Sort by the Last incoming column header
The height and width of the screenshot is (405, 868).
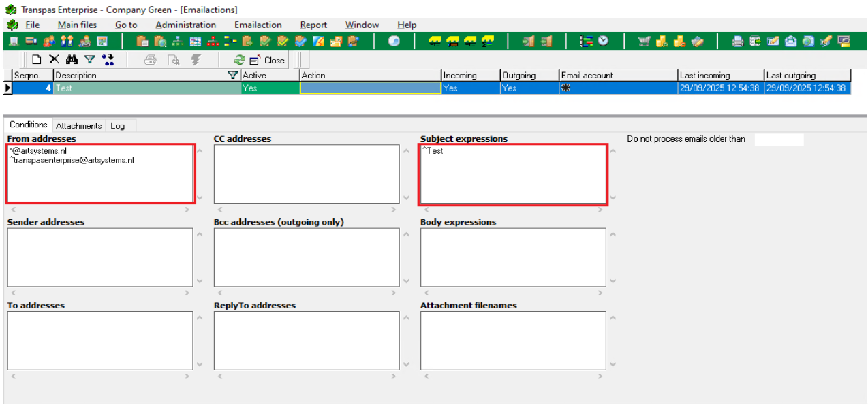click(x=719, y=76)
